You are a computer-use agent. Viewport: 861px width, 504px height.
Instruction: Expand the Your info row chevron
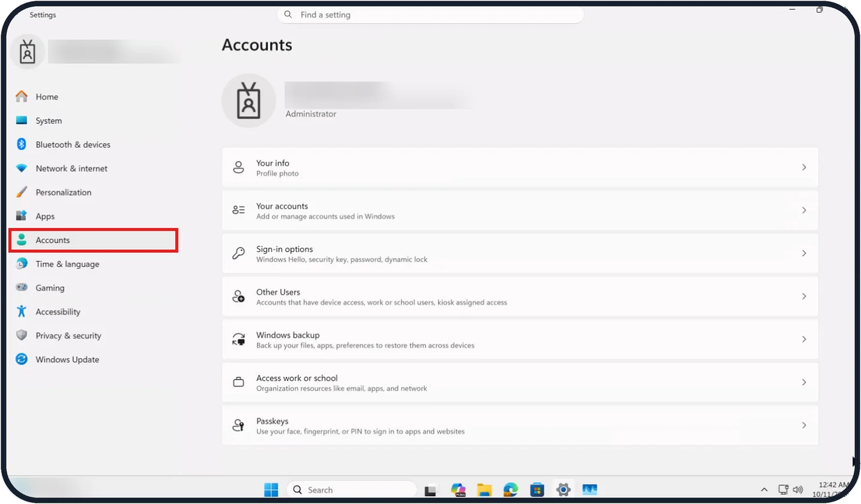(x=804, y=167)
